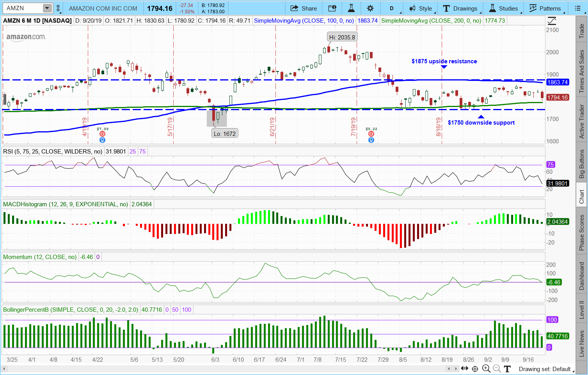Switch to the Active Trader side tab
The width and height of the screenshot is (588, 375).
[x=581, y=121]
